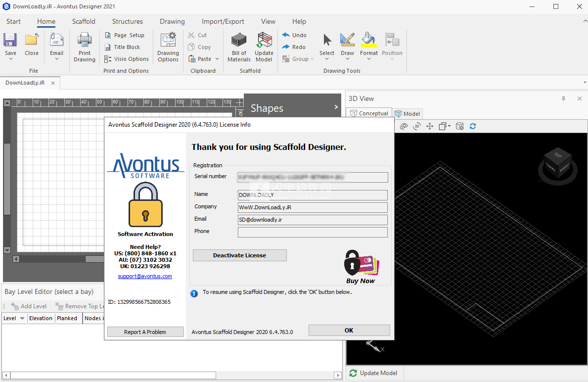
Task: Click Add Level in Bay Level Editor
Action: point(29,306)
